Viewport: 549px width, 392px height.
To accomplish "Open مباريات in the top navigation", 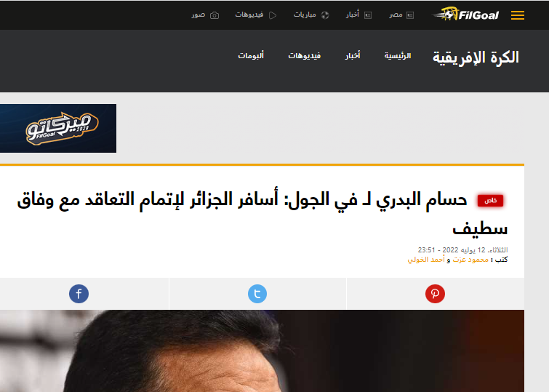I will (305, 15).
